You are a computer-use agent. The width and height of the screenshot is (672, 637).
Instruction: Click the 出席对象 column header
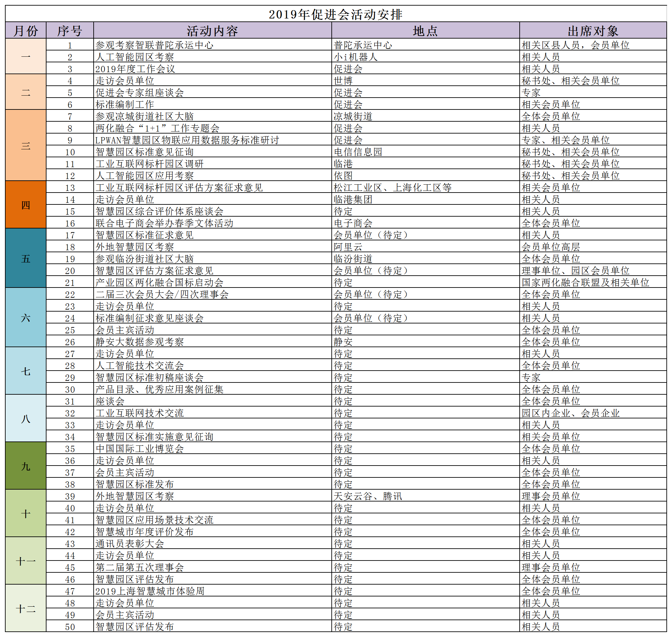(x=593, y=31)
